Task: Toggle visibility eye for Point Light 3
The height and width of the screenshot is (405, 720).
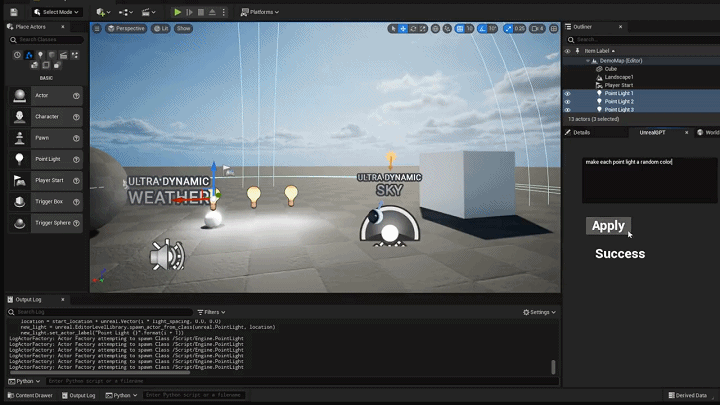Action: click(567, 110)
